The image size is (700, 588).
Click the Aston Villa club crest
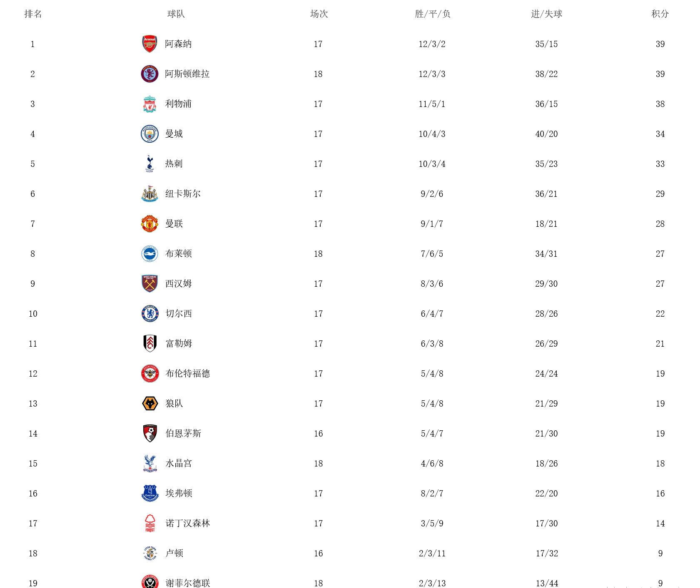[x=149, y=74]
